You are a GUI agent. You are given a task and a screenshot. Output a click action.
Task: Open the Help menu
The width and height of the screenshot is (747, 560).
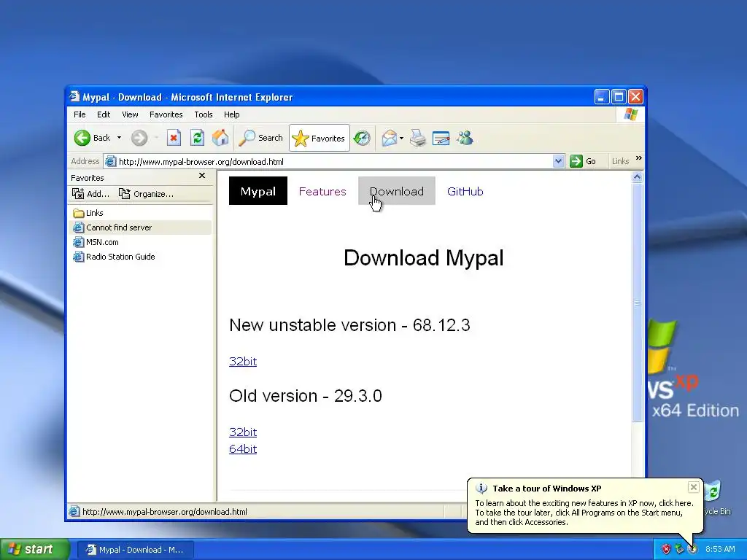coord(231,114)
